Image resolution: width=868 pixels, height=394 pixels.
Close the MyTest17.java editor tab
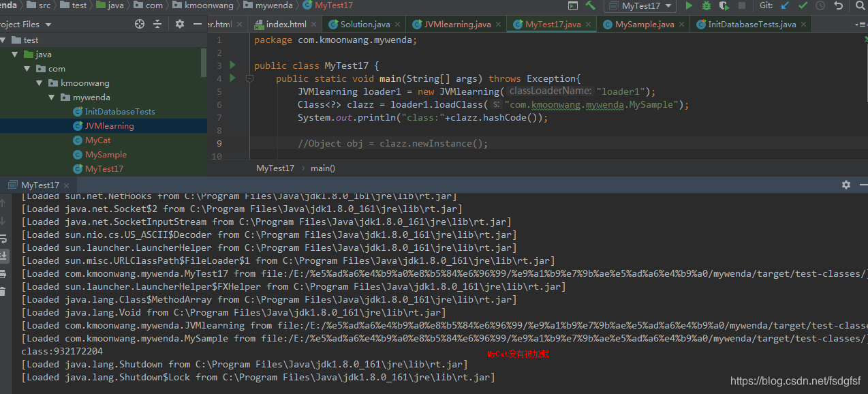[x=589, y=25]
